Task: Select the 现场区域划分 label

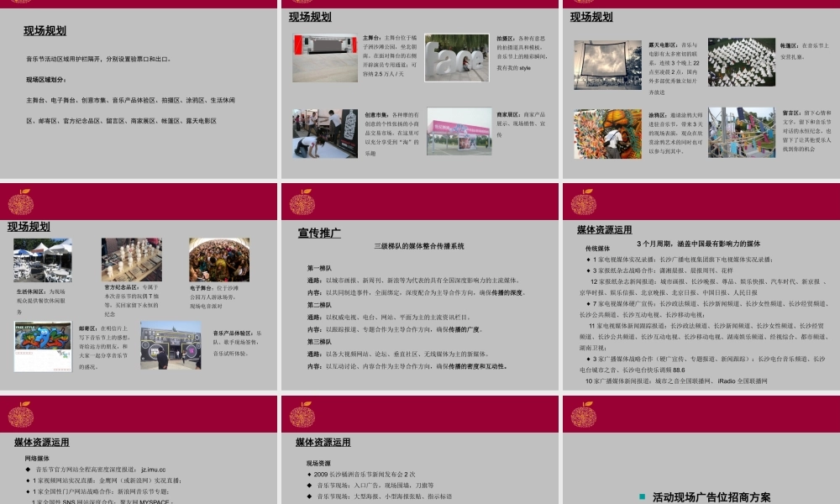Action: [46, 80]
